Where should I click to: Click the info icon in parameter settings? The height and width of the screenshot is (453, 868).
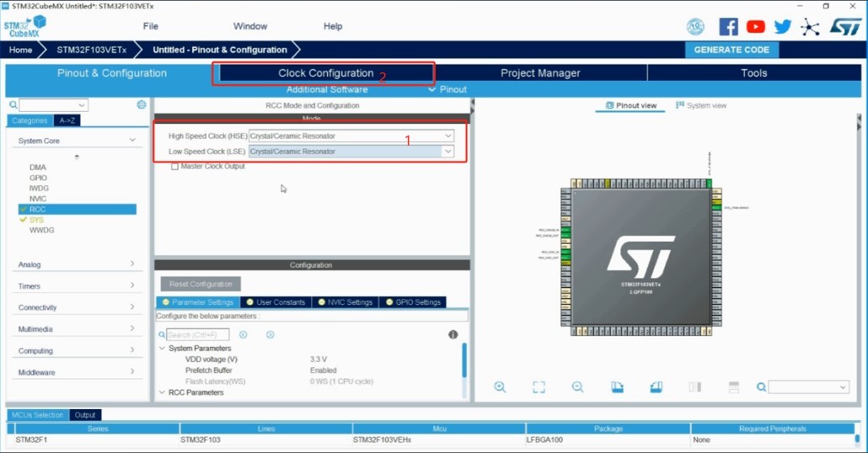click(x=453, y=334)
